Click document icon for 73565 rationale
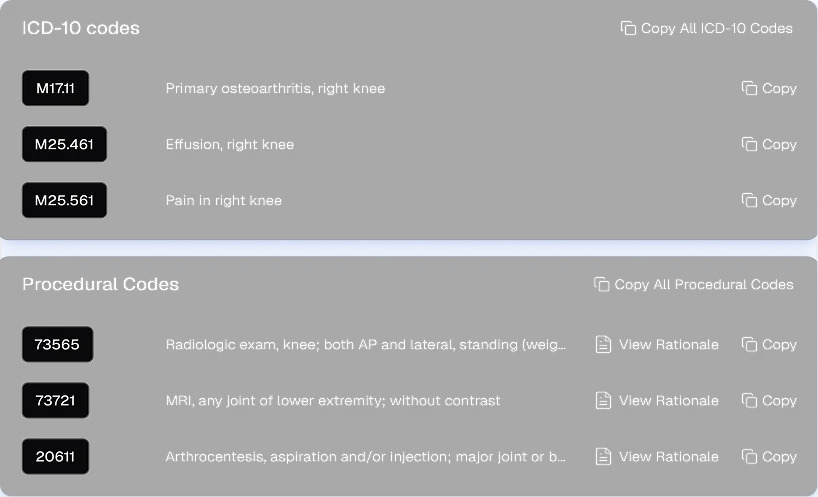Image resolution: width=818 pixels, height=497 pixels. (603, 344)
